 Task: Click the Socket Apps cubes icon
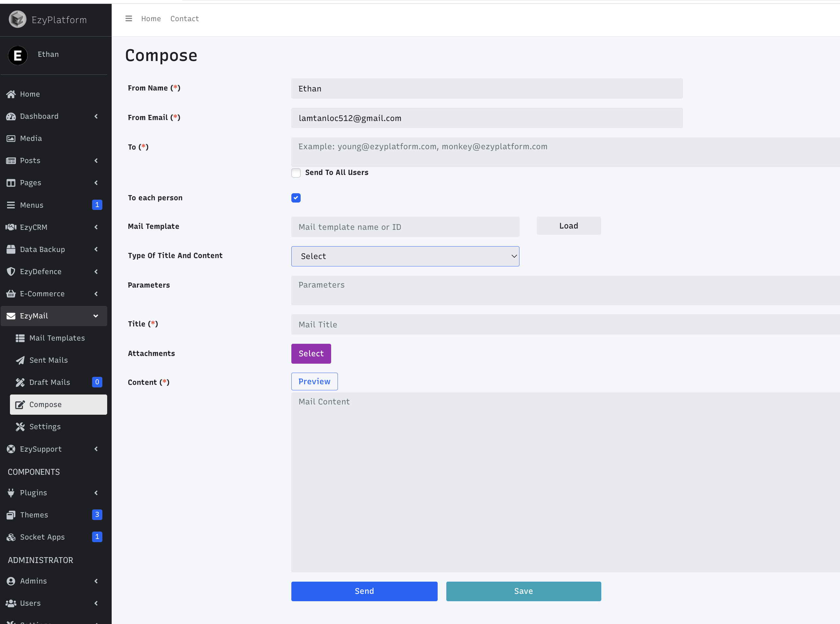11,537
